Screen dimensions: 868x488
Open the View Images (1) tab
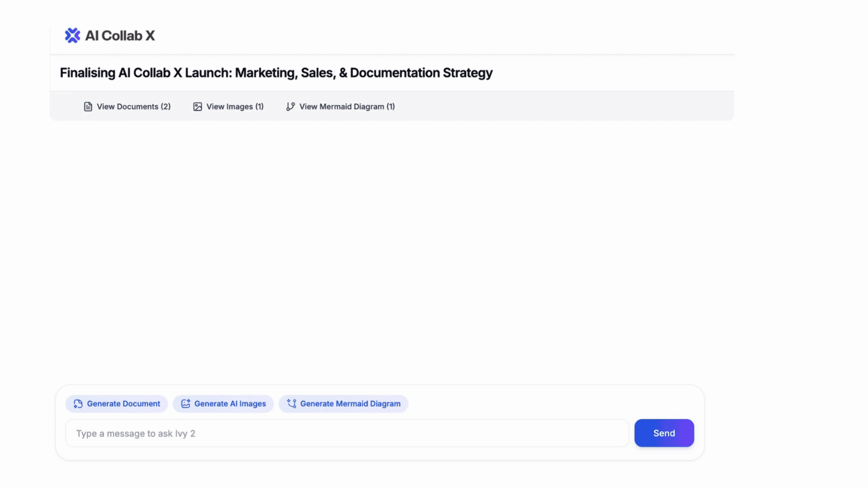click(228, 107)
